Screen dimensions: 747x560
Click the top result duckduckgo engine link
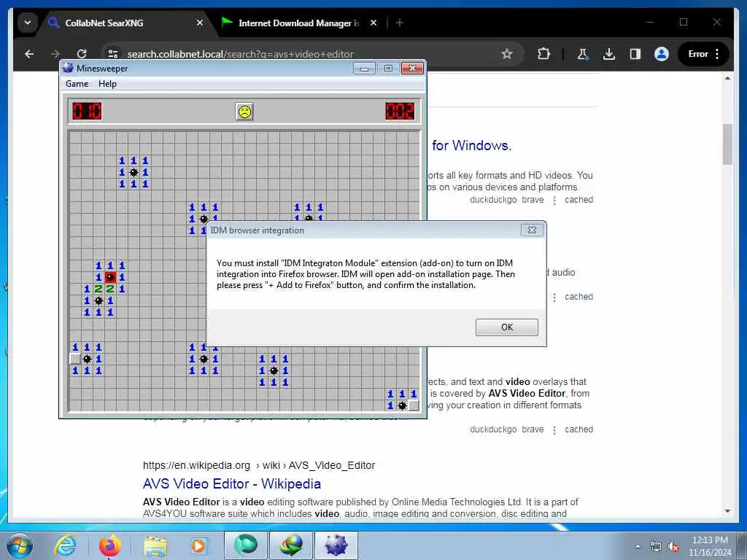coord(493,200)
